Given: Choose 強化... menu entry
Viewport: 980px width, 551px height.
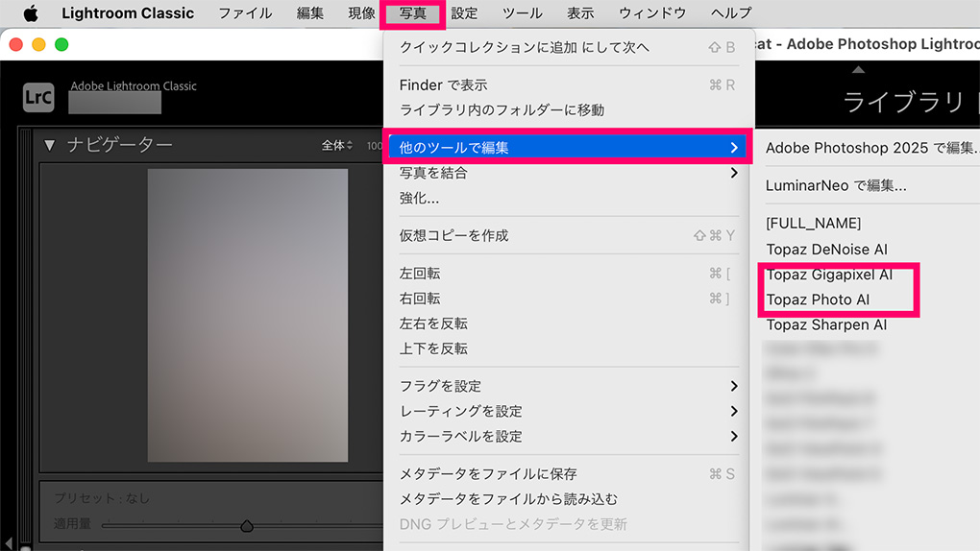Looking at the screenshot, I should tap(568, 198).
